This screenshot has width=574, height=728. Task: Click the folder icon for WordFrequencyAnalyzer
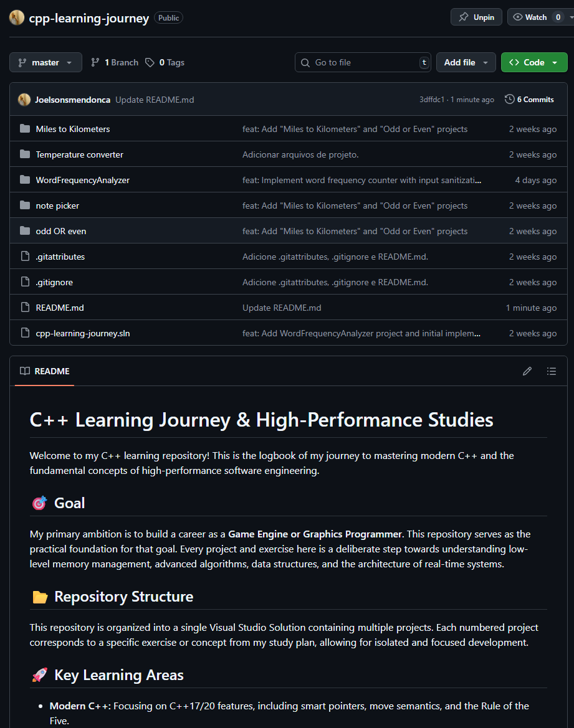tap(25, 180)
